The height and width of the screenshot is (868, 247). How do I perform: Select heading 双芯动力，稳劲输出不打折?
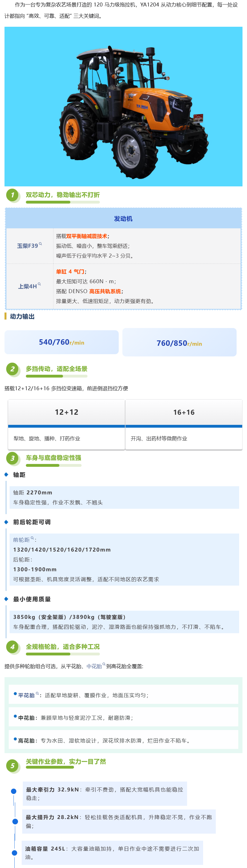(63, 195)
